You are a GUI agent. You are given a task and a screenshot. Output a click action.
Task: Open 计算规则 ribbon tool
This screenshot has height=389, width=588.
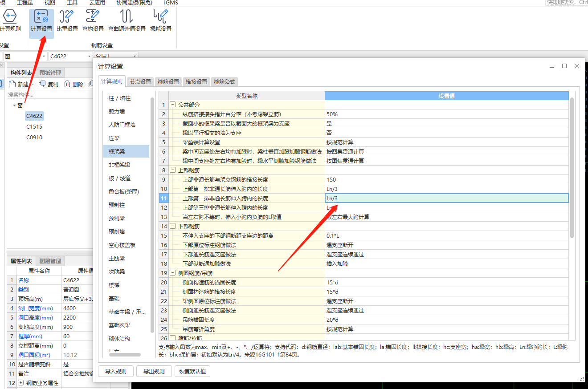tap(10, 21)
